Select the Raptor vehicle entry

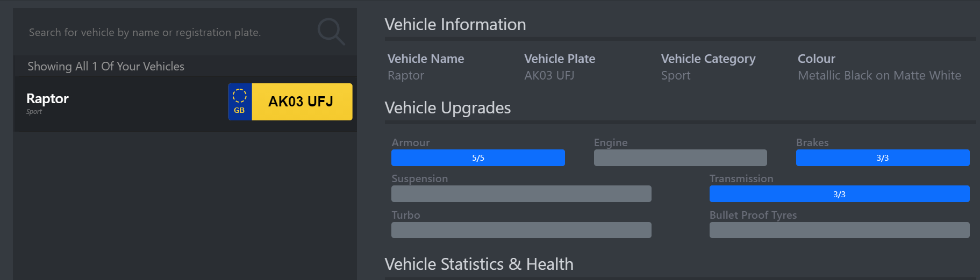[x=185, y=103]
